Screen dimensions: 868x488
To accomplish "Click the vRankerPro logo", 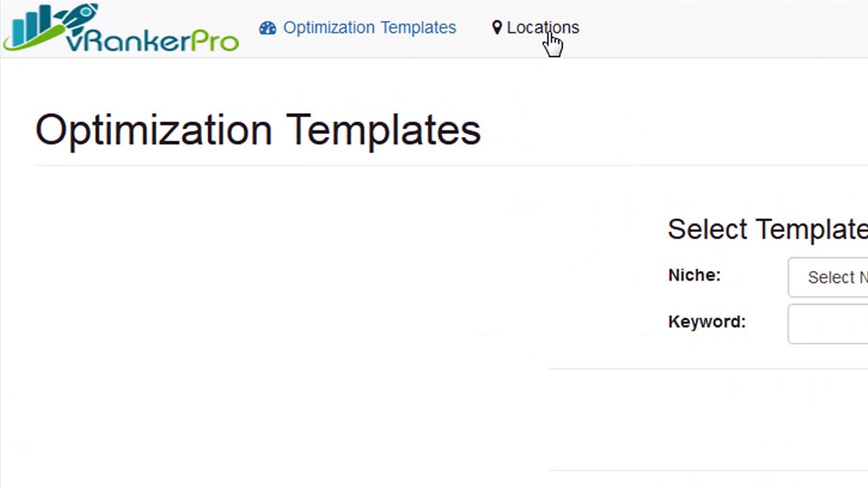I will [121, 28].
